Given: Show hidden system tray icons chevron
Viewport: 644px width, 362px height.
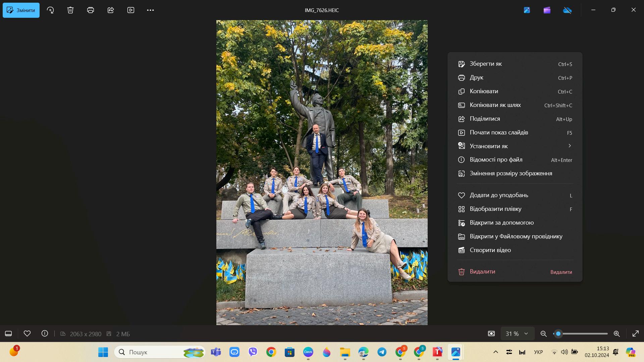Looking at the screenshot, I should tap(495, 352).
